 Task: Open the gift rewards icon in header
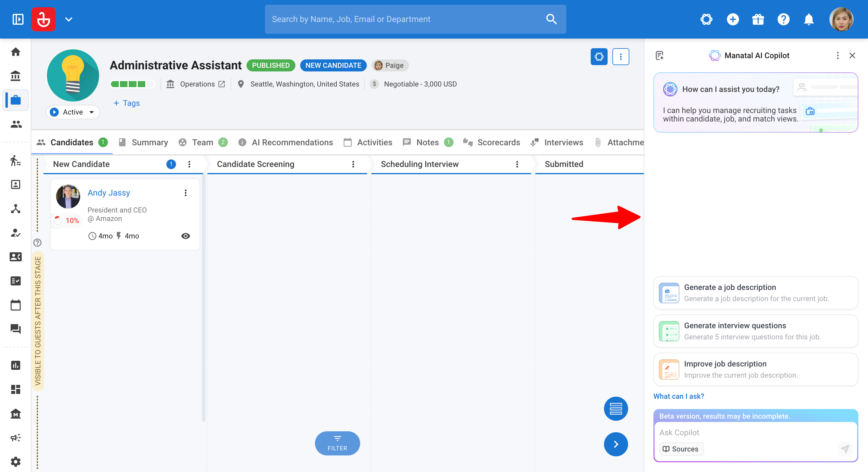[758, 19]
